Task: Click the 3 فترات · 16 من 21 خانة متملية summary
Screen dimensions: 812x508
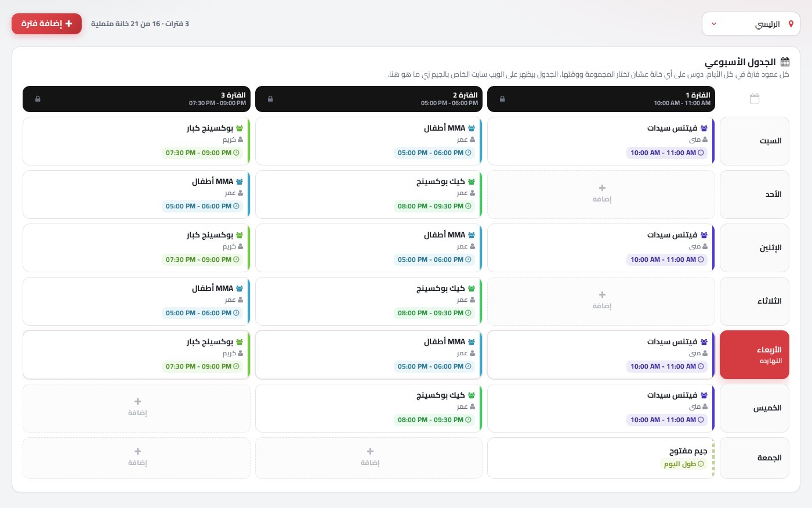Action: pyautogui.click(x=140, y=24)
